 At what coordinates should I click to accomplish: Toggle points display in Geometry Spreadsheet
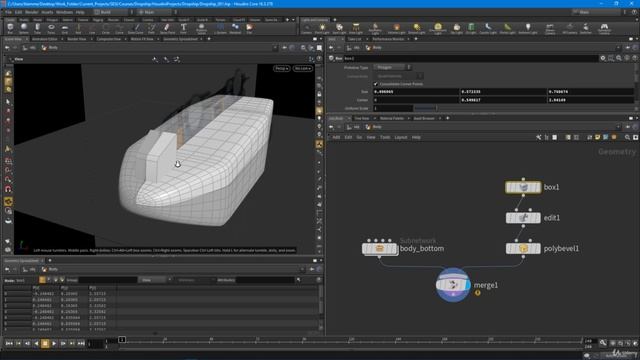coord(42,280)
